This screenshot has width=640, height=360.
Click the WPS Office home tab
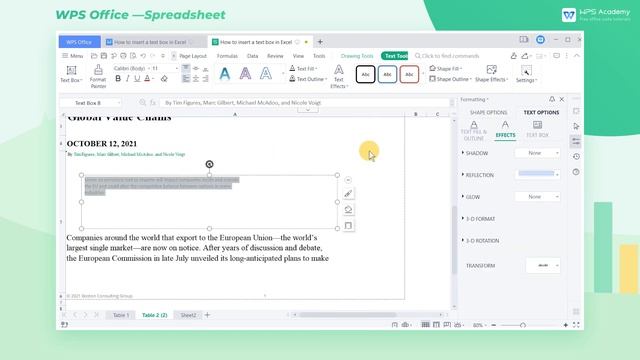click(79, 42)
